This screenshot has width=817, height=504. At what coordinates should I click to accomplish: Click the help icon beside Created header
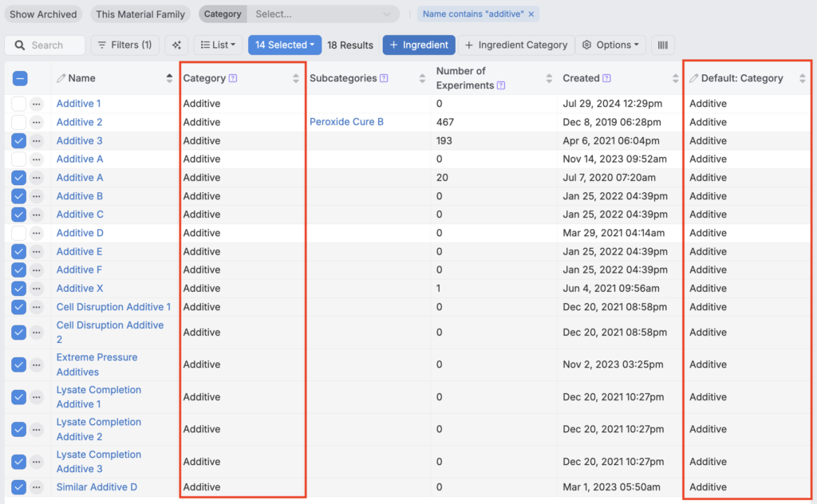click(607, 78)
